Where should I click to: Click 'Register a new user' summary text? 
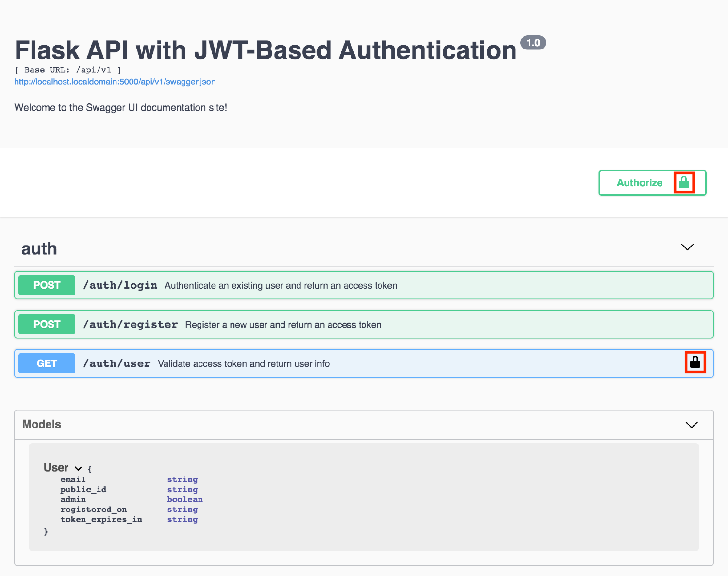pyautogui.click(x=283, y=325)
